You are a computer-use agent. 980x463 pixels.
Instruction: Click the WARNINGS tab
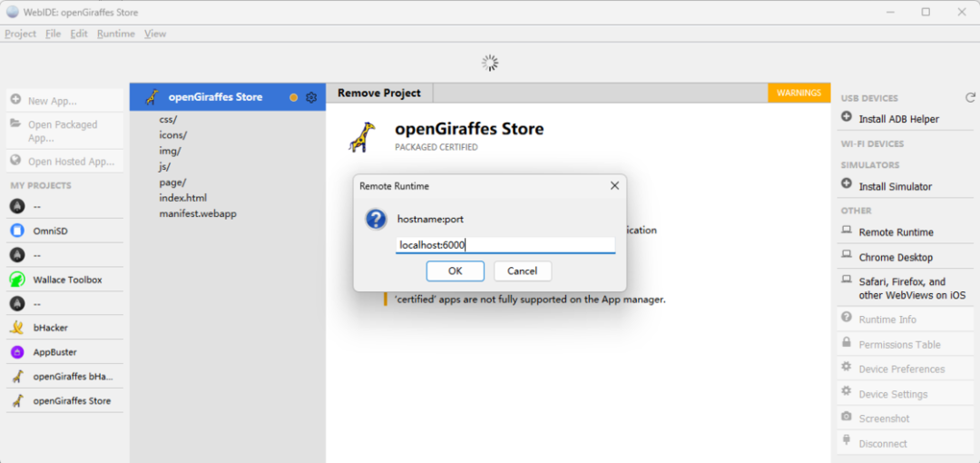(799, 93)
